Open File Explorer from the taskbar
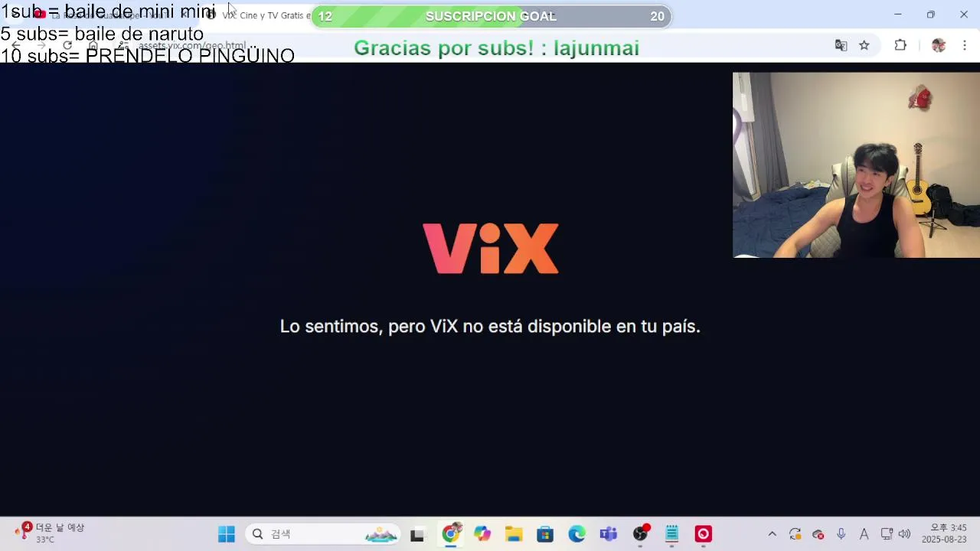Viewport: 980px width, 551px height. point(514,534)
